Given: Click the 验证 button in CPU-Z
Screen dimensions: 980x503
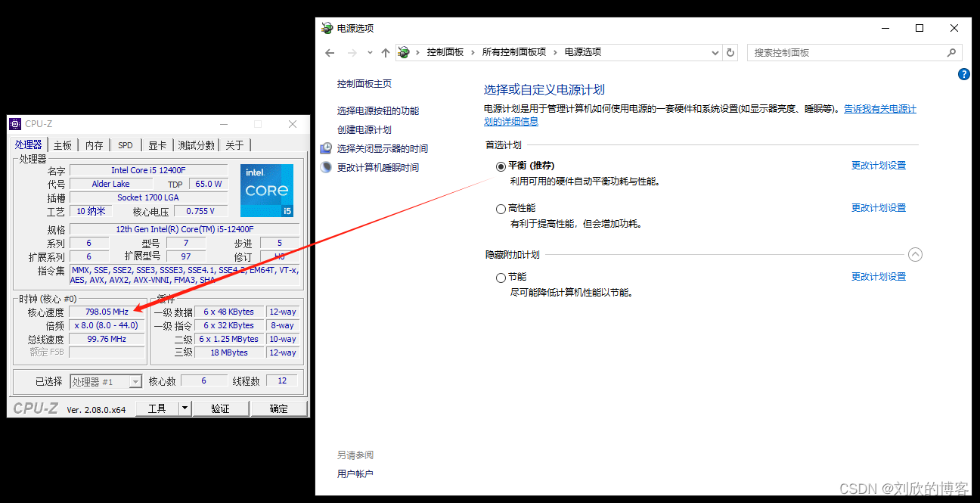Looking at the screenshot, I should (x=220, y=408).
